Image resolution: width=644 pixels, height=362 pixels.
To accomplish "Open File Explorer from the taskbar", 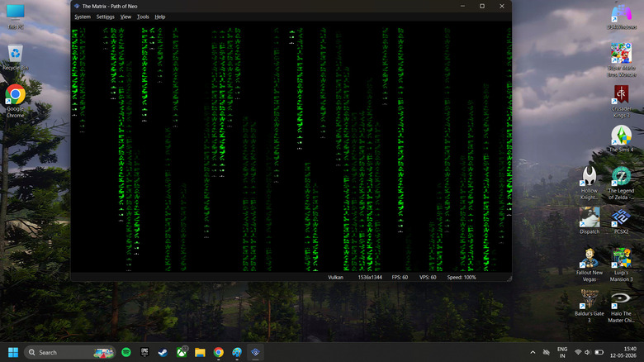I will 200,353.
